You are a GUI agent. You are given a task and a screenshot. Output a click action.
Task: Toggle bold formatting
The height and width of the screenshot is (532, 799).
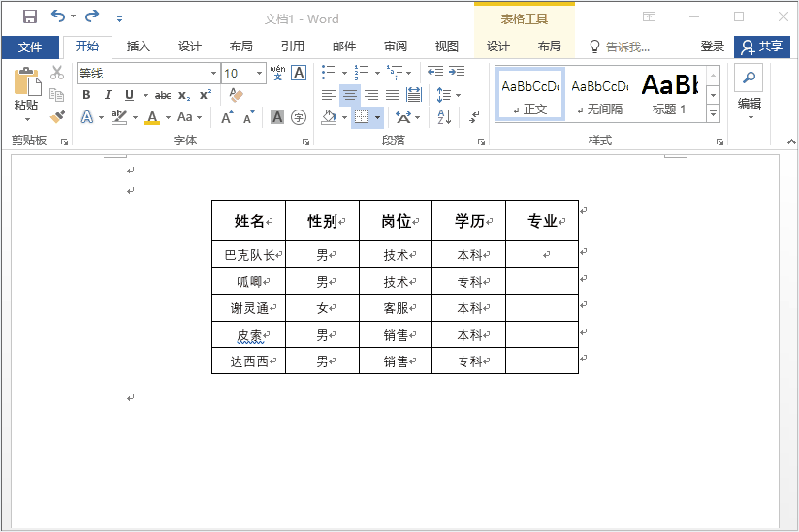[86, 95]
